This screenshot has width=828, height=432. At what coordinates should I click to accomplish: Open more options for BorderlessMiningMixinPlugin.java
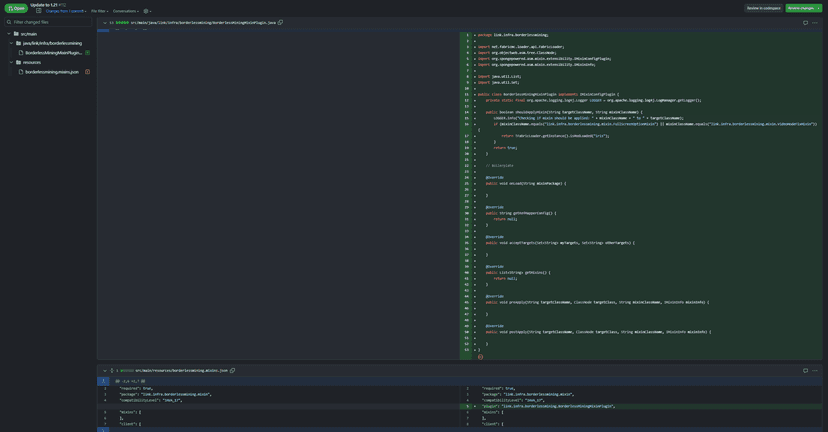click(x=815, y=23)
